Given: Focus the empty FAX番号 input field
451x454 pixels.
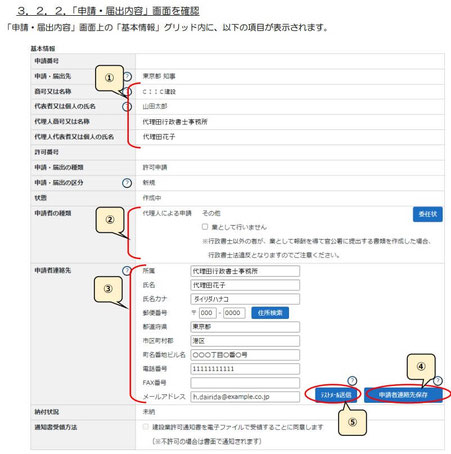Looking at the screenshot, I should 245,383.
